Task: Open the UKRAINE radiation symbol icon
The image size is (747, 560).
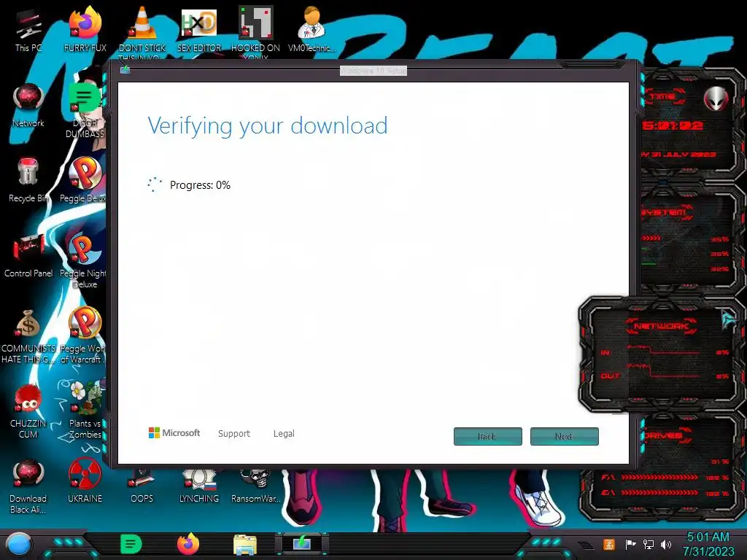Action: click(x=85, y=481)
